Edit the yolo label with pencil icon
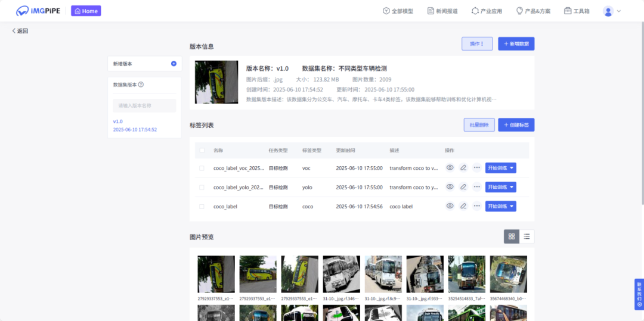 point(463,186)
